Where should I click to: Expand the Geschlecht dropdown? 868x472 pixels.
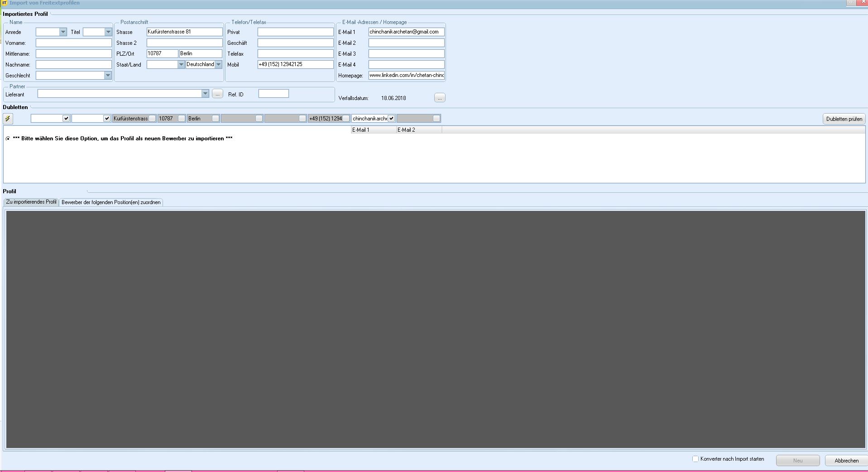pos(108,76)
